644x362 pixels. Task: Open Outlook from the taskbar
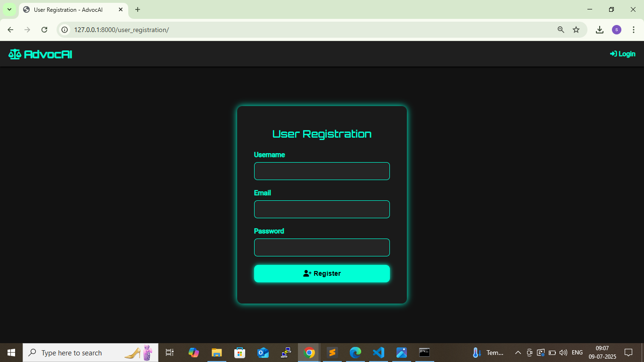point(263,353)
